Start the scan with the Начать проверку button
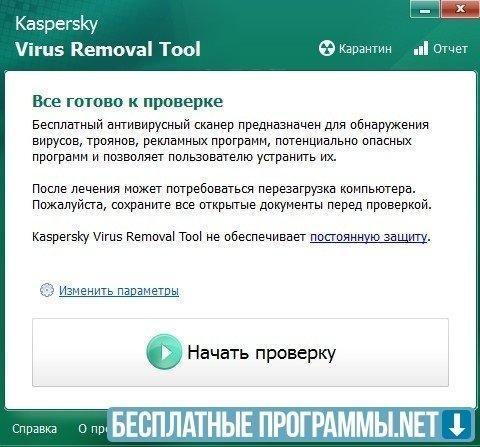The height and width of the screenshot is (447, 480). 240,352
